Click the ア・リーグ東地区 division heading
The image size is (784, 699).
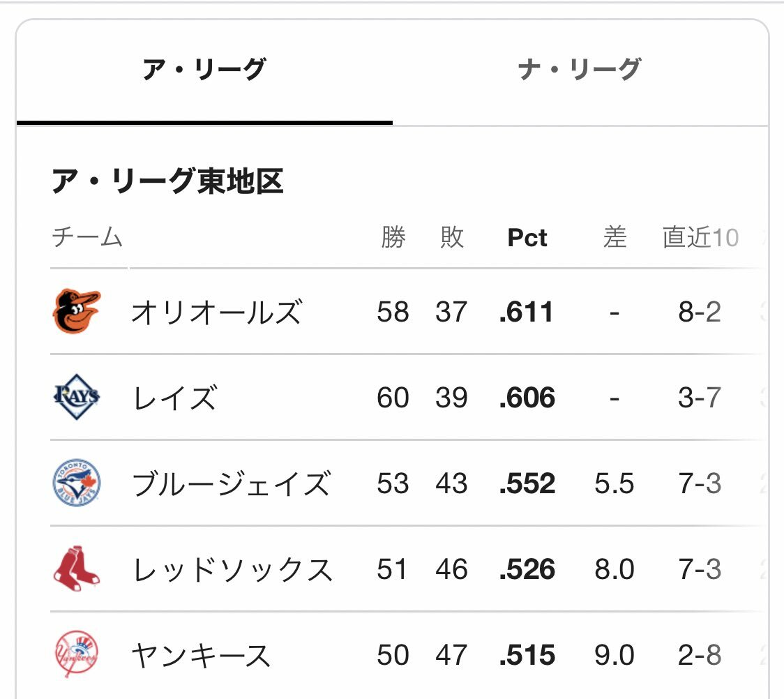point(167,181)
